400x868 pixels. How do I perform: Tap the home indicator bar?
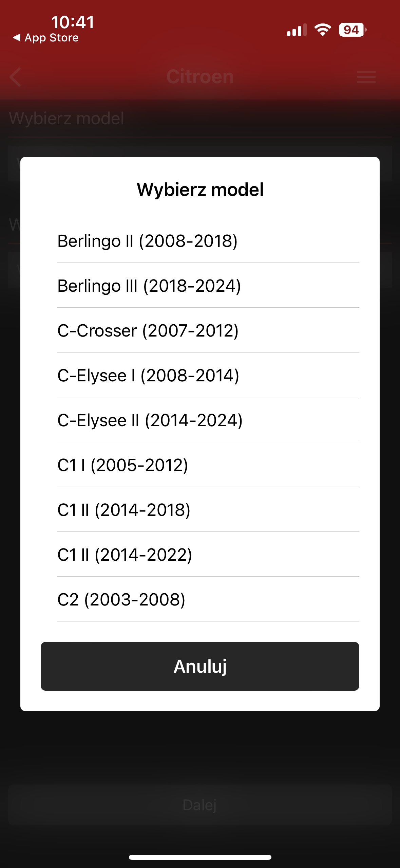coord(200,857)
